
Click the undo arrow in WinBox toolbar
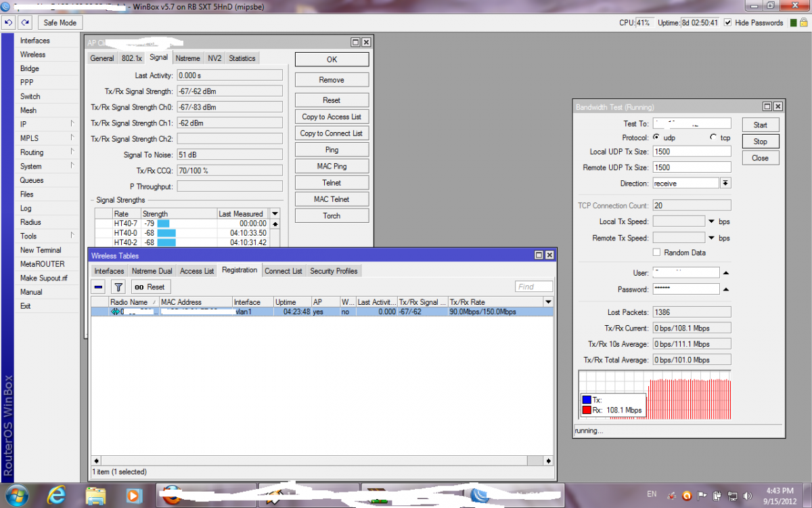(9, 22)
